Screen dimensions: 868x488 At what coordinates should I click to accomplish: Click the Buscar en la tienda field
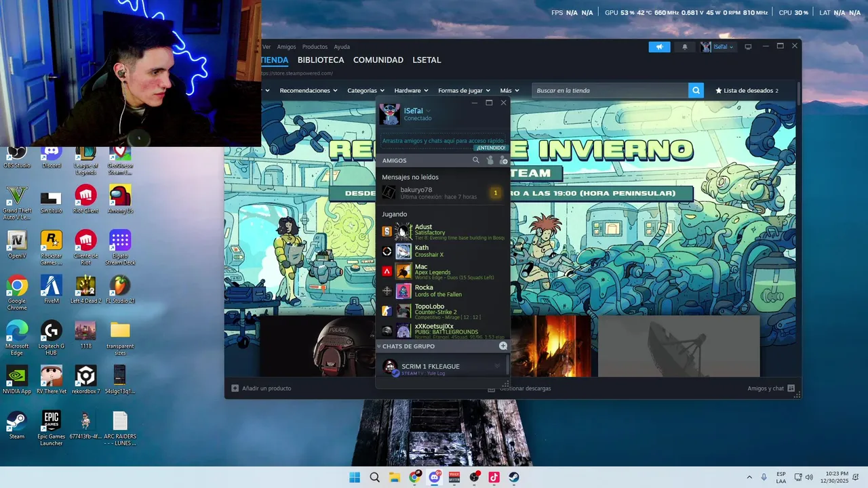tap(610, 90)
